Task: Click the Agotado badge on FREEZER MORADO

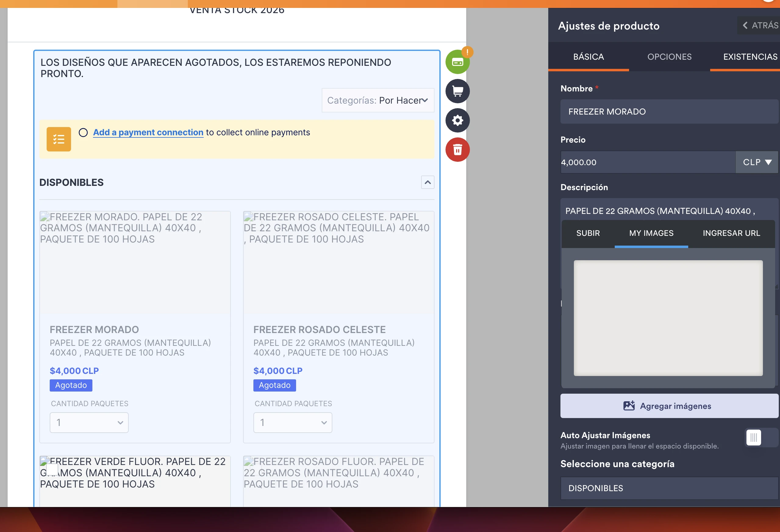Action: (x=71, y=385)
